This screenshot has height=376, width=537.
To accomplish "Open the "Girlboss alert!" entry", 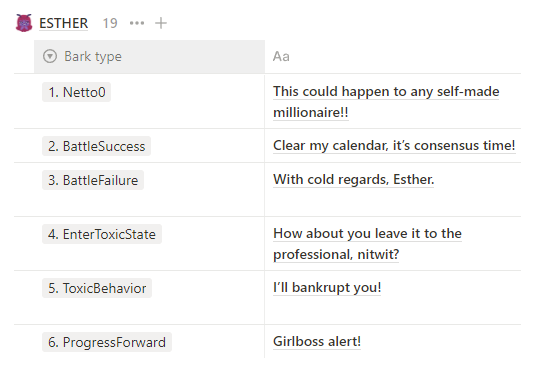I will [x=317, y=341].
